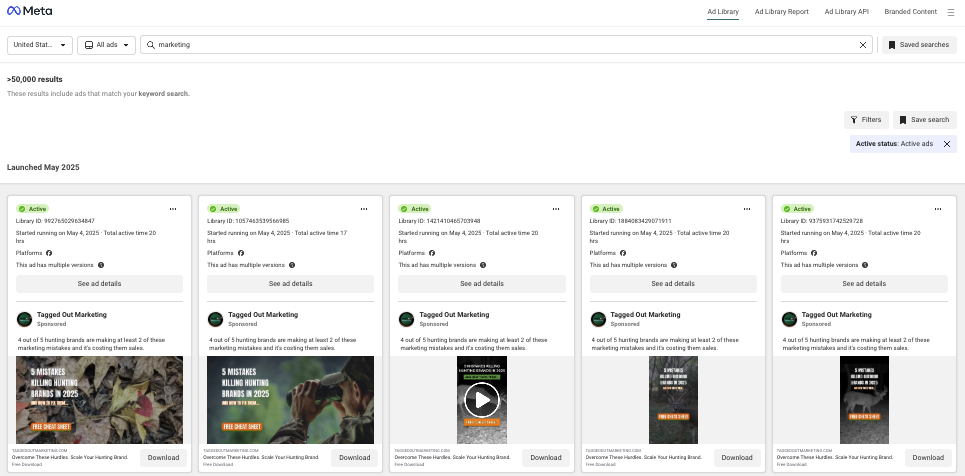
Task: Click Active status badge on ad 992765029634847
Action: [x=33, y=209]
